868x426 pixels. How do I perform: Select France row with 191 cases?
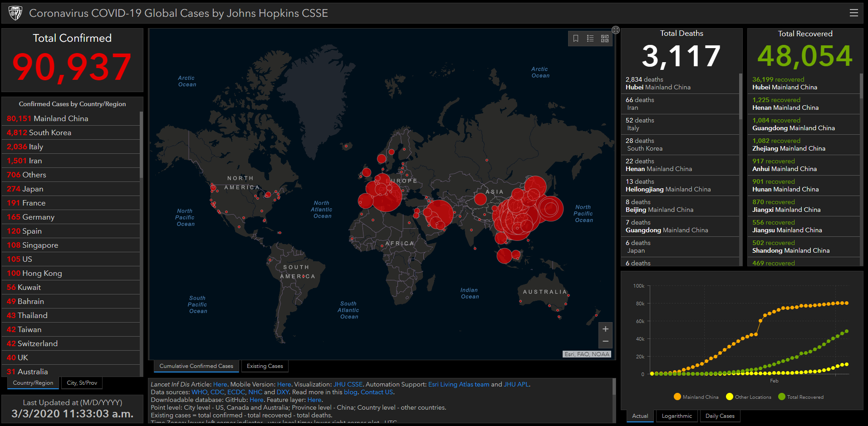(x=71, y=203)
